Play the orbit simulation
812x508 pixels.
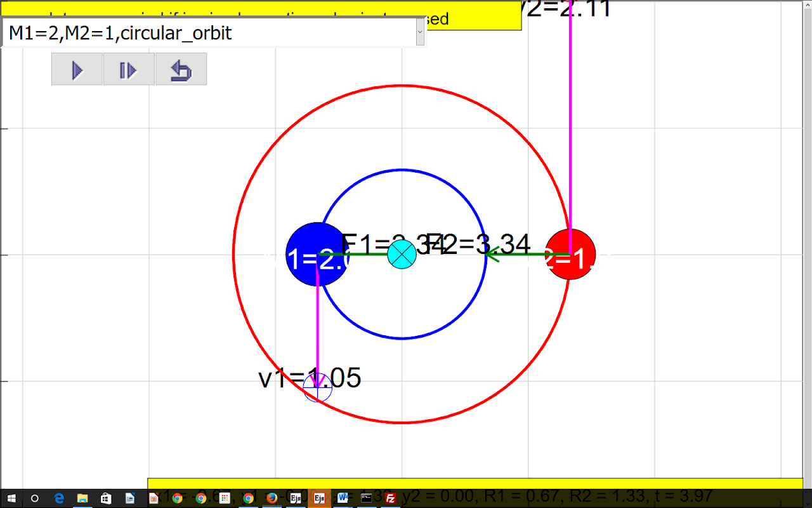point(77,69)
